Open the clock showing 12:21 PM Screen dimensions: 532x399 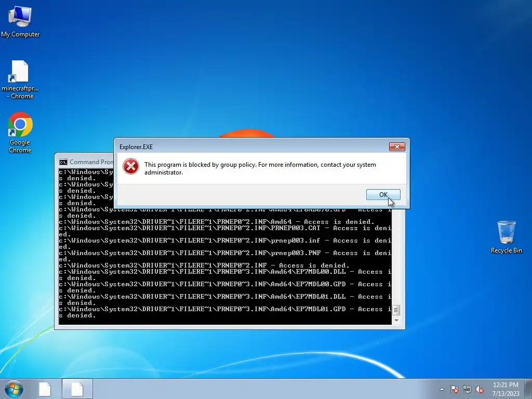[x=506, y=389]
